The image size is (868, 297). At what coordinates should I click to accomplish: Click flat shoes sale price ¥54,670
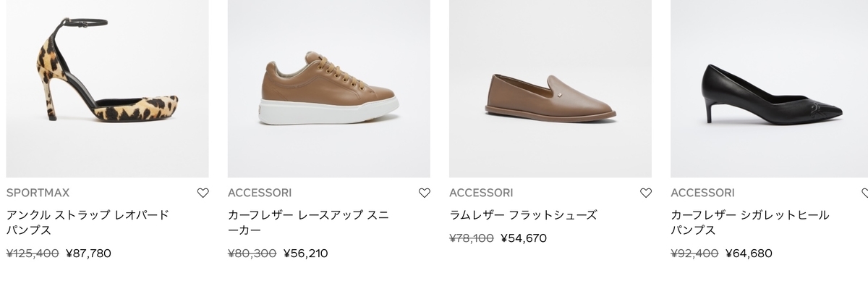pos(524,238)
